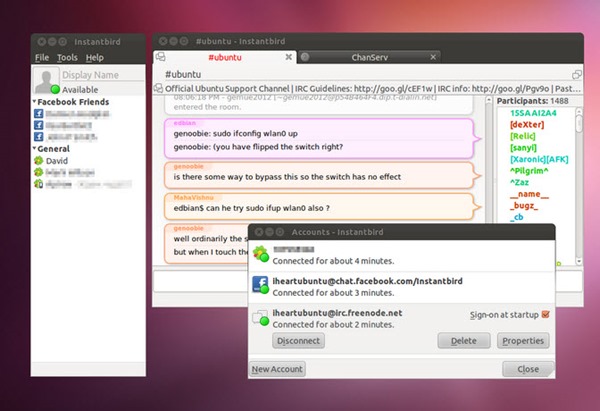Select the first Facebook friend icon

39,114
